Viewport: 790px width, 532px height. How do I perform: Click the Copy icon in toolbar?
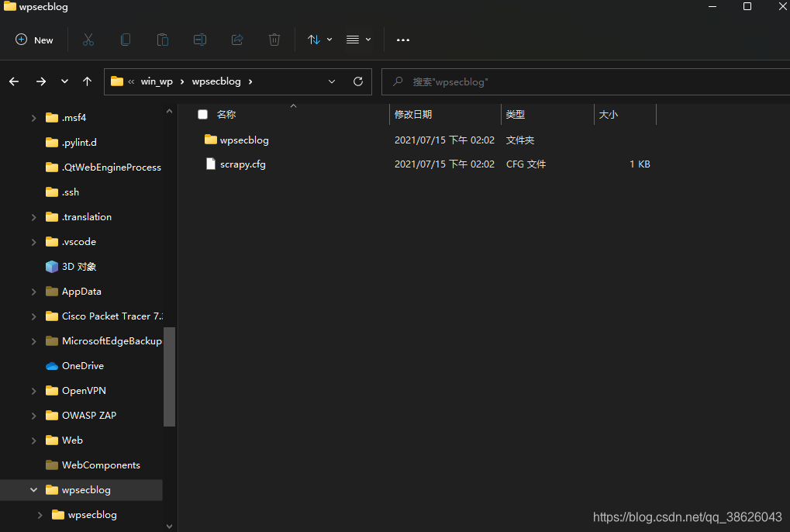pos(126,40)
